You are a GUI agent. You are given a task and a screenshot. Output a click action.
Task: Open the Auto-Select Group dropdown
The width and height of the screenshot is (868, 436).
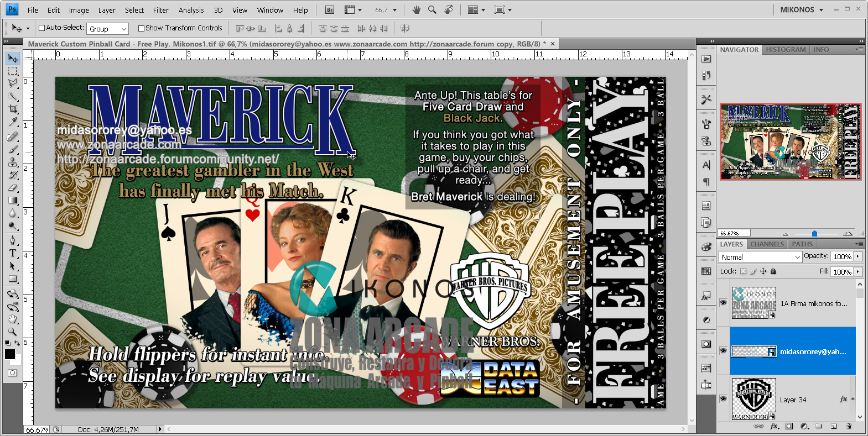(x=108, y=29)
